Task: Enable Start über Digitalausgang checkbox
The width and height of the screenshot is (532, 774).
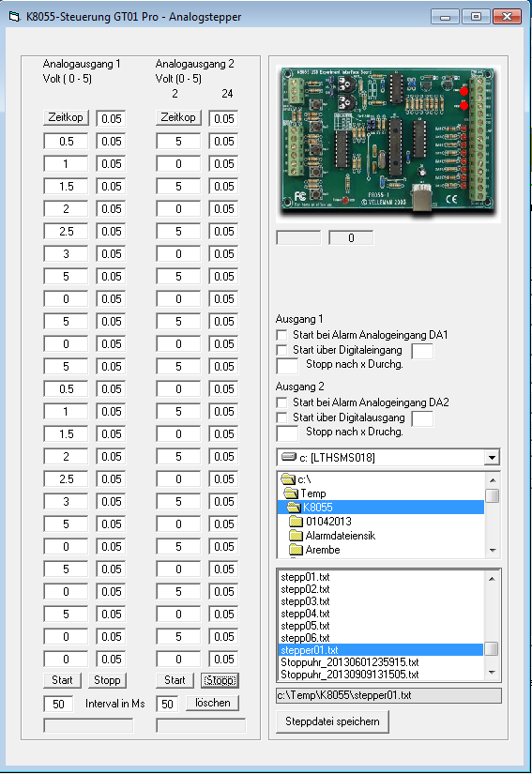Action: 281,417
